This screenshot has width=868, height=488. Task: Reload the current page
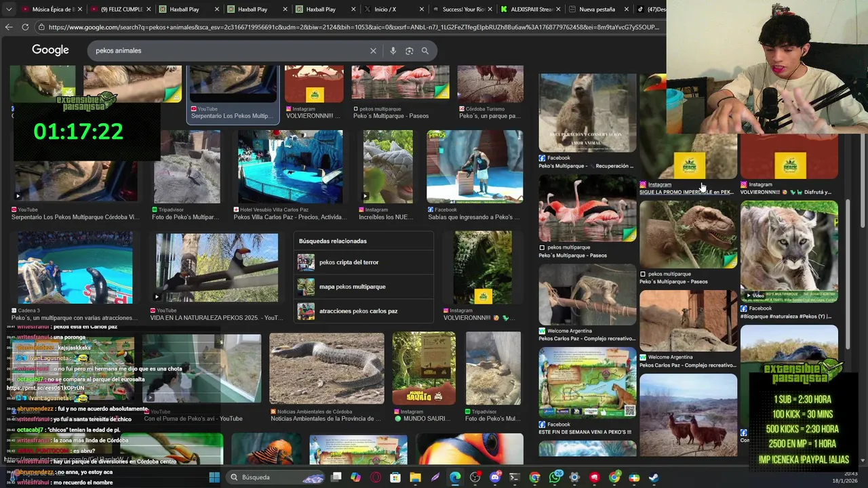(x=25, y=27)
